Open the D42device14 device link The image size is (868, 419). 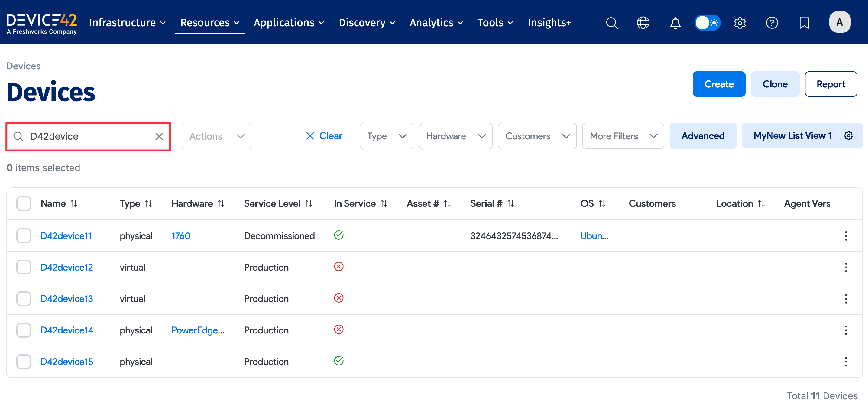click(x=67, y=330)
